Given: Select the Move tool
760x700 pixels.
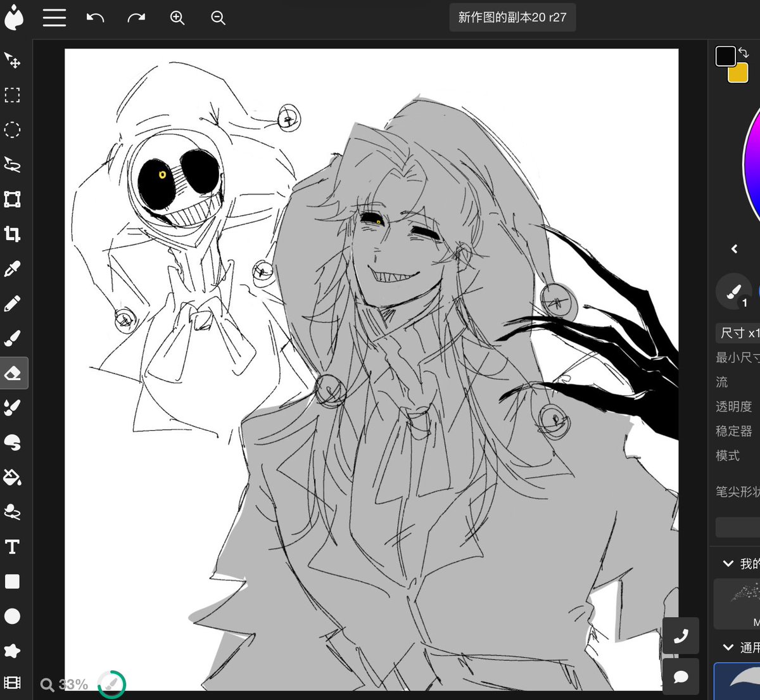Looking at the screenshot, I should (13, 60).
